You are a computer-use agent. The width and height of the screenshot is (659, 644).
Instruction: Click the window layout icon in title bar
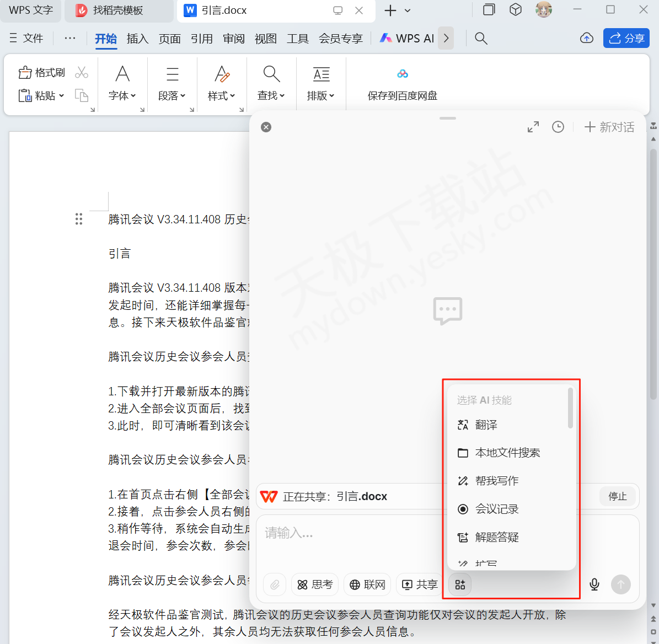point(489,10)
